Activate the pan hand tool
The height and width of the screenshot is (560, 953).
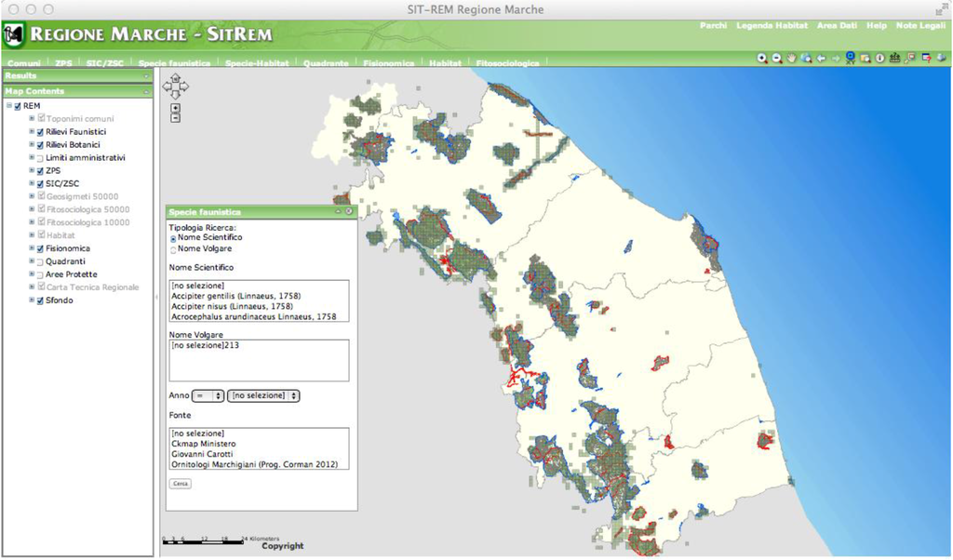point(791,58)
